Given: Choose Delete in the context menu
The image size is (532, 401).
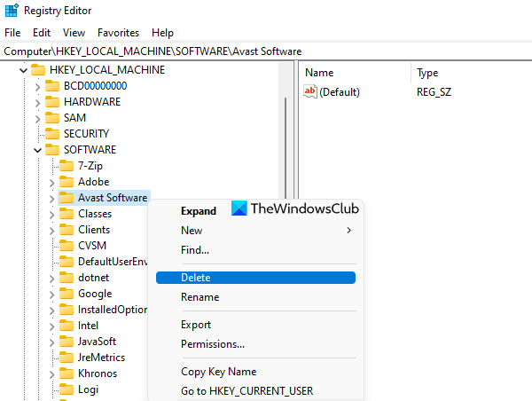Looking at the screenshot, I should pyautogui.click(x=256, y=278).
